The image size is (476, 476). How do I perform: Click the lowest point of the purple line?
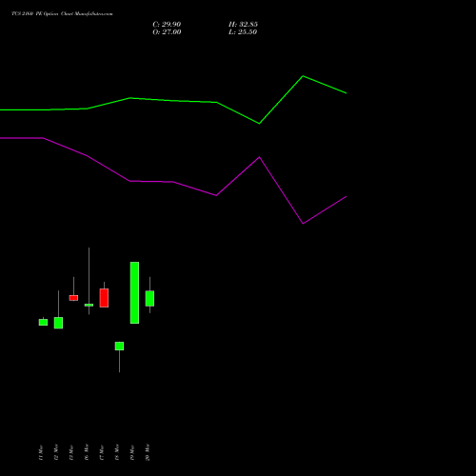click(303, 224)
